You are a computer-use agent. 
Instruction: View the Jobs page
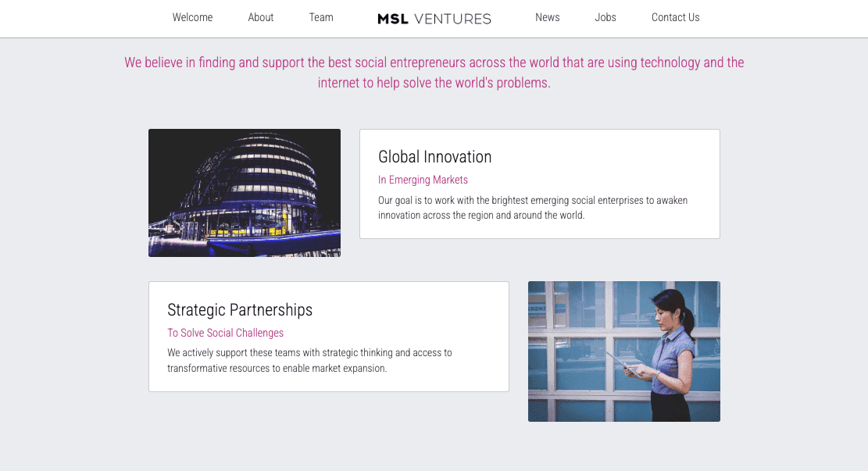pyautogui.click(x=605, y=17)
